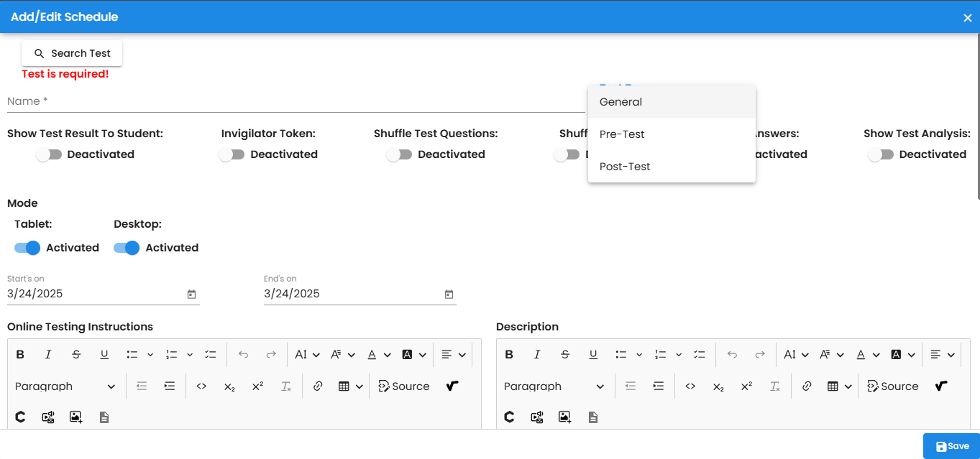Open text alignment dropdown in Description editor
The height and width of the screenshot is (459, 980).
click(943, 355)
